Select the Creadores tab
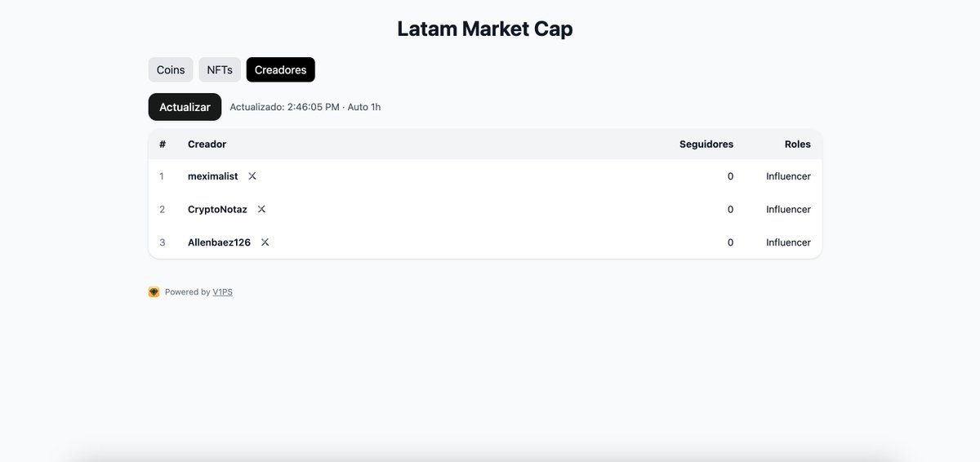 click(x=280, y=70)
